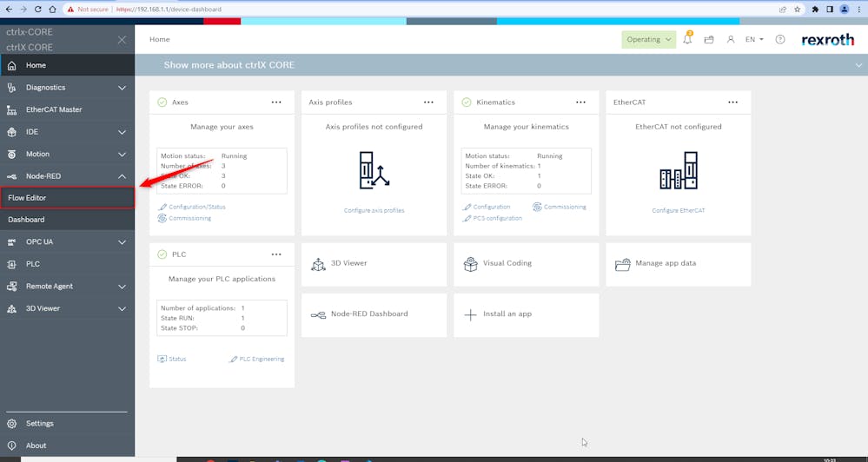Open the help question mark icon

click(780, 39)
